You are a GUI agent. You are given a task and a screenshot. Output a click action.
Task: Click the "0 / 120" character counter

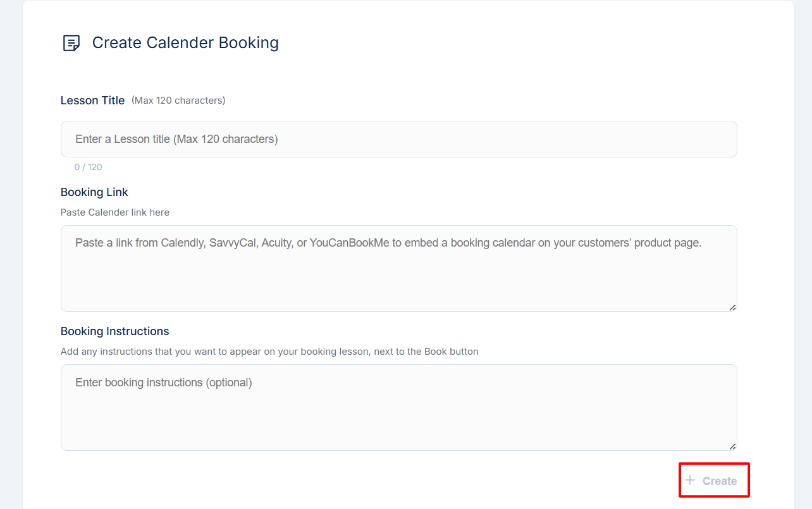pos(88,167)
